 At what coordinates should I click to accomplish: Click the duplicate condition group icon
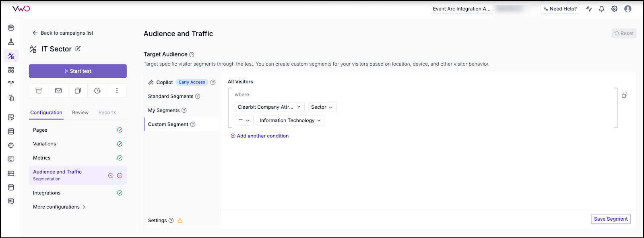pos(624,95)
